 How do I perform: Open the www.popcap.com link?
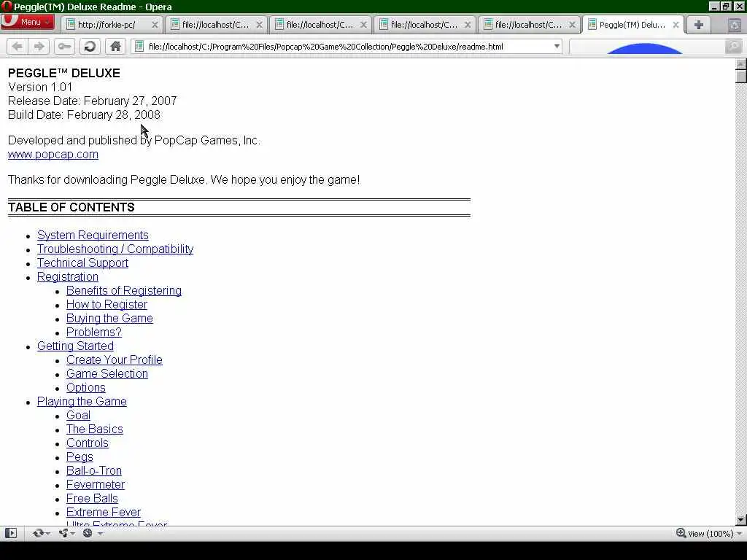[x=53, y=155]
